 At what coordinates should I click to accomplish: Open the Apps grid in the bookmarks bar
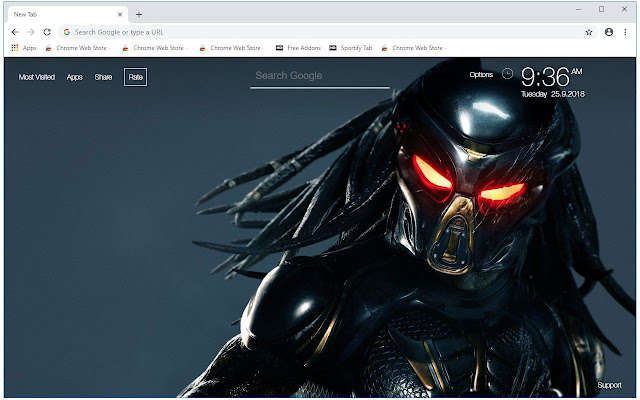coord(24,48)
